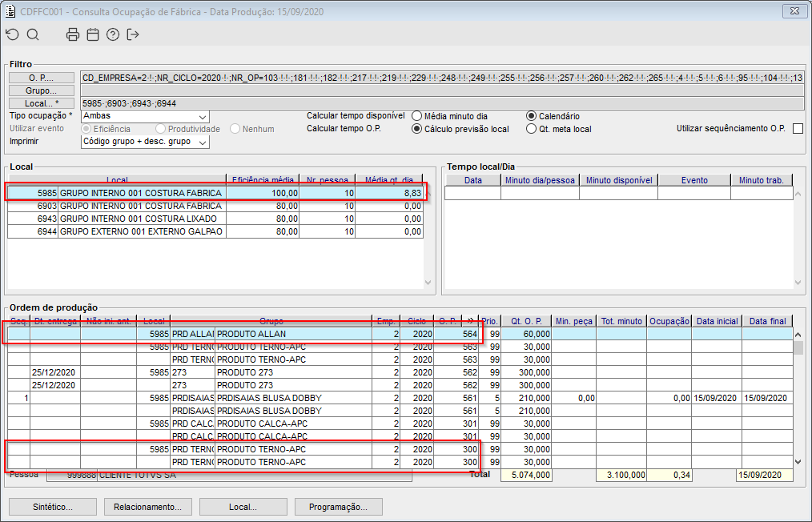Click the O. P.... filter button
Image resolution: width=812 pixels, height=522 pixels.
[x=40, y=78]
